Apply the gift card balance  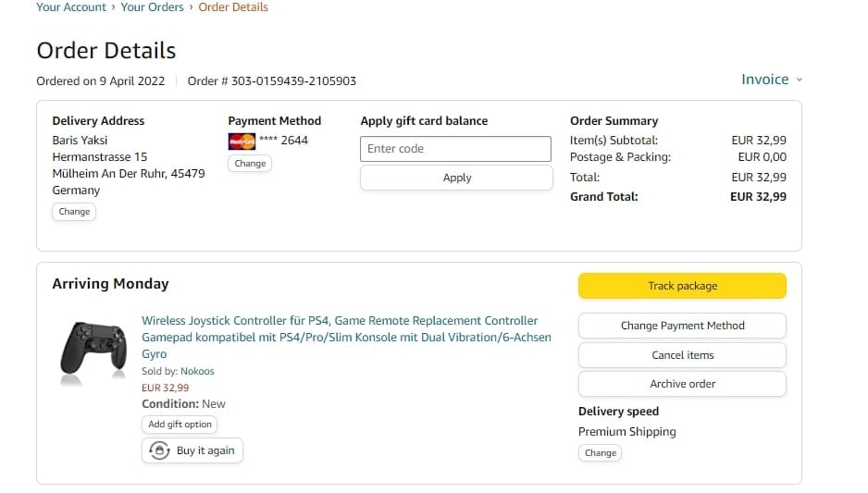click(455, 178)
